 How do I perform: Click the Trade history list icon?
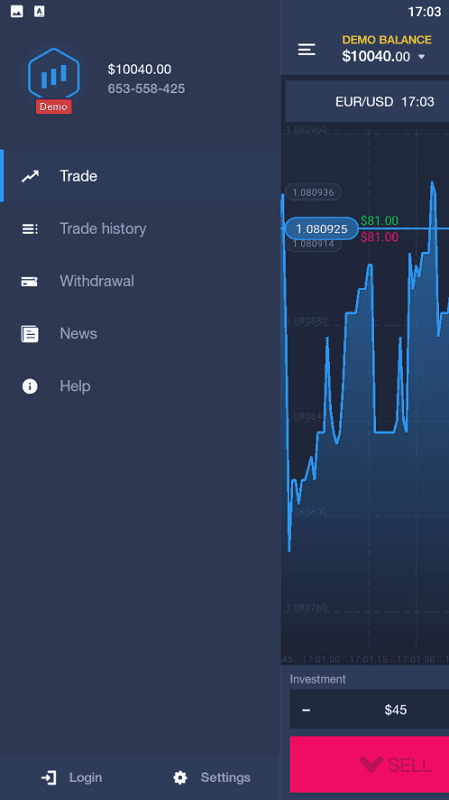(x=30, y=229)
